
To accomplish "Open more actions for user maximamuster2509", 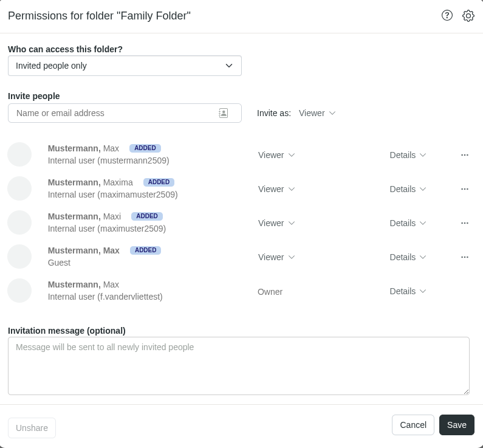I will coord(465,189).
